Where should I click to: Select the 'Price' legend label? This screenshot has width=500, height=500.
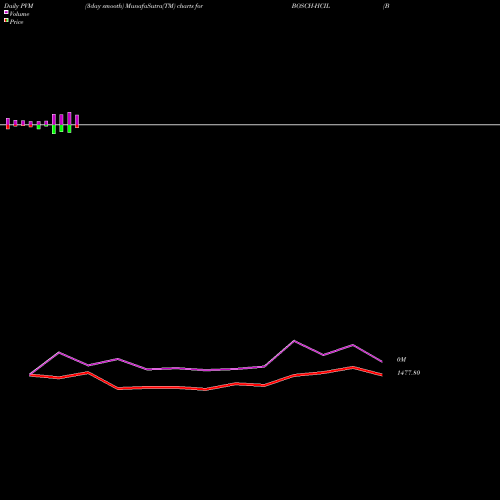16,22
